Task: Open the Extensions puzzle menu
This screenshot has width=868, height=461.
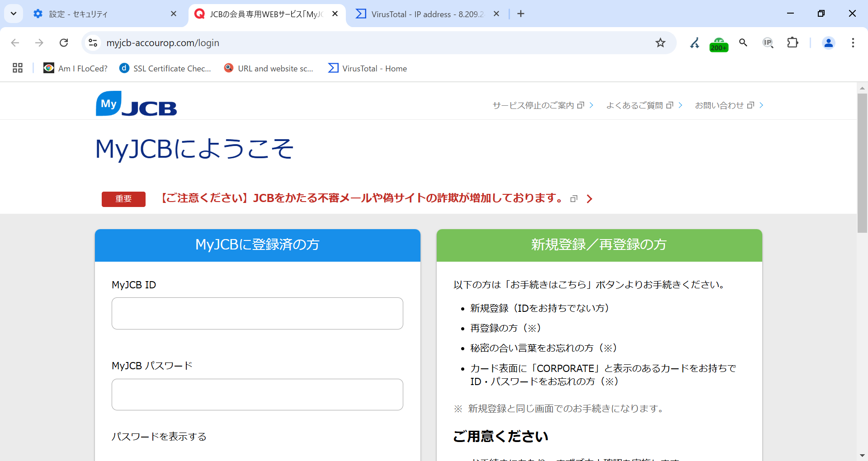Action: click(x=793, y=42)
